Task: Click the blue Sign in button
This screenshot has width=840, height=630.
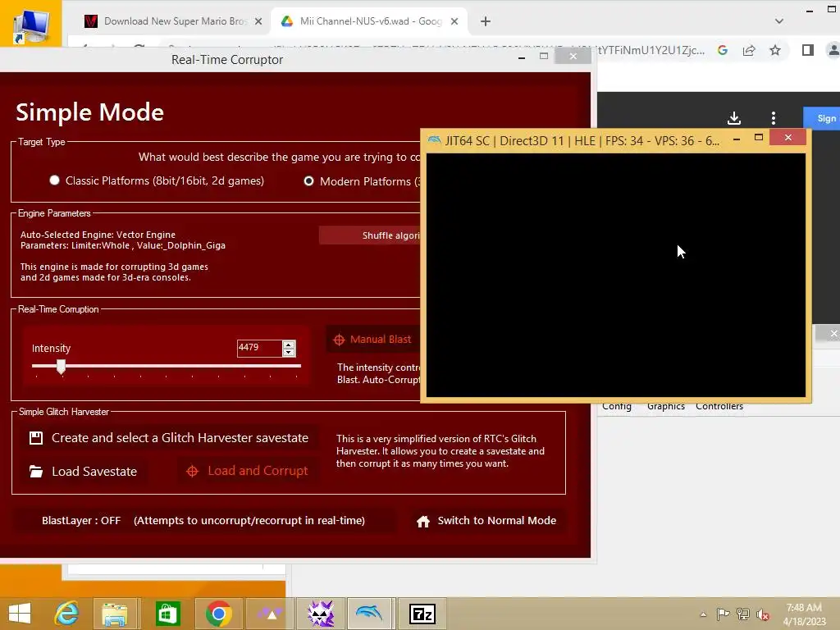Action: click(x=822, y=118)
